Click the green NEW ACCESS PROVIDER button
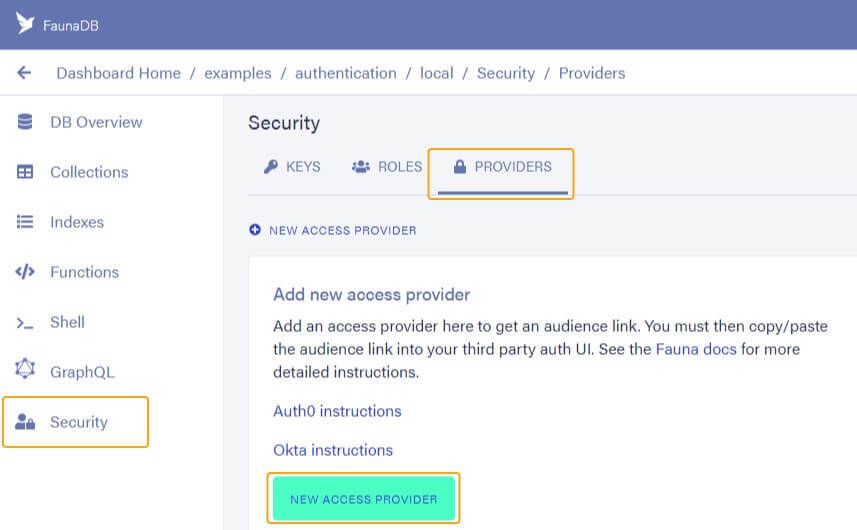The width and height of the screenshot is (857, 530). [364, 499]
